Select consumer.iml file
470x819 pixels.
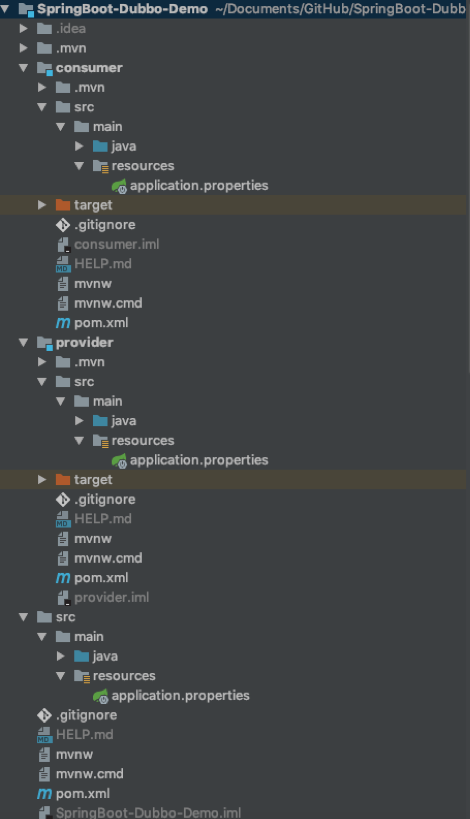coord(116,244)
